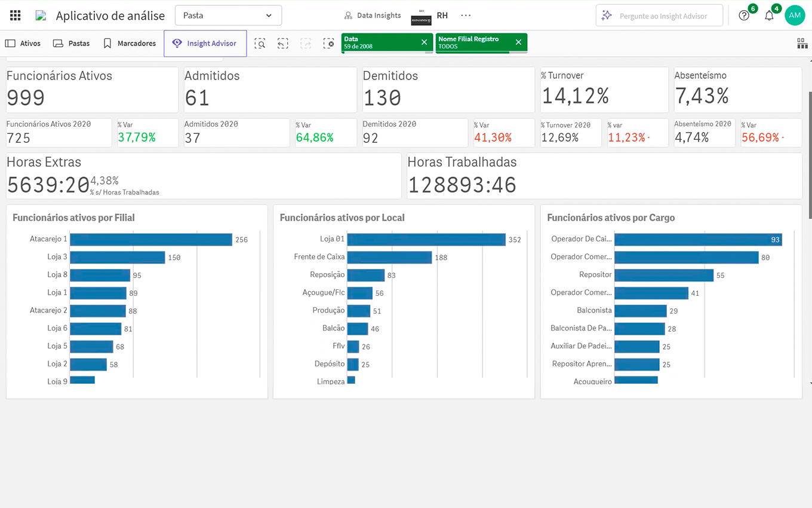
Task: Open the Ativos panel
Action: [x=23, y=43]
